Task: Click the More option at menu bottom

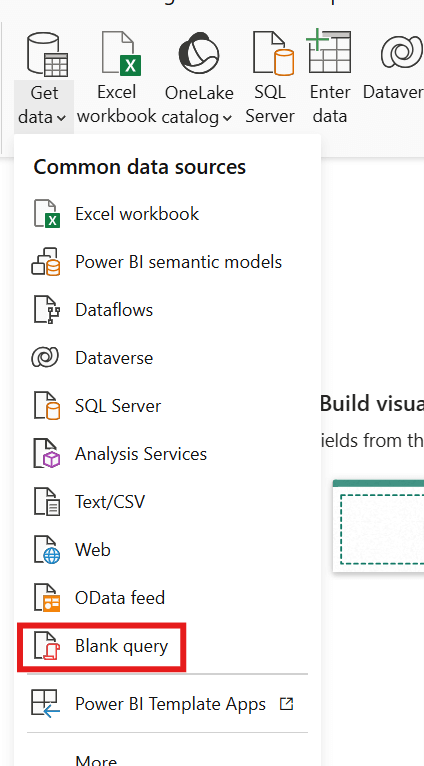Action: tap(96, 760)
